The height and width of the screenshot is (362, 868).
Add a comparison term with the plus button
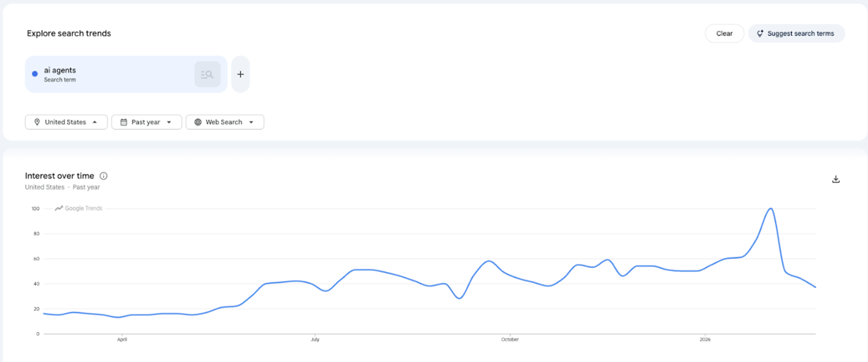240,73
